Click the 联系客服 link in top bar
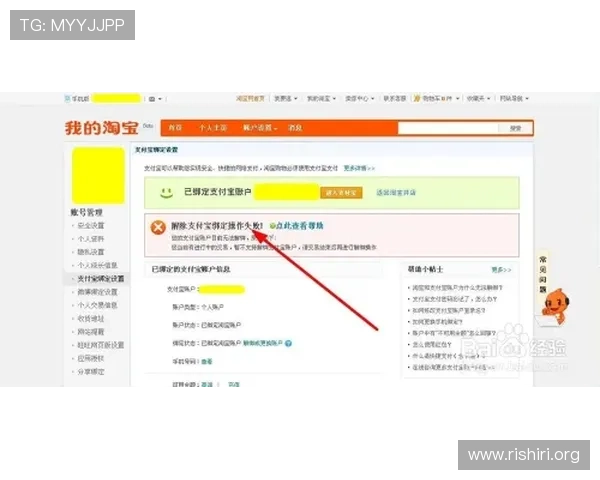 point(395,99)
